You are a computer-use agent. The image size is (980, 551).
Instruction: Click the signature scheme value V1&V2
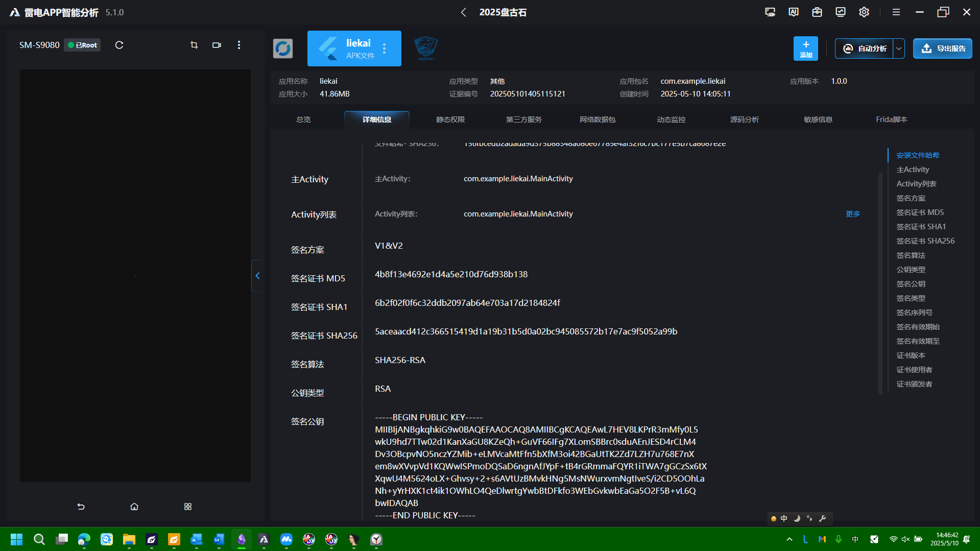click(x=389, y=246)
